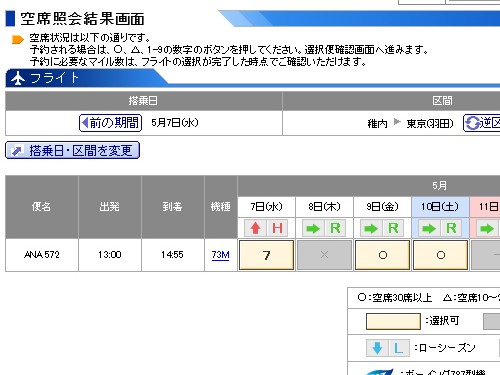Click the 区間 header cell
500x375 pixels.
[442, 101]
